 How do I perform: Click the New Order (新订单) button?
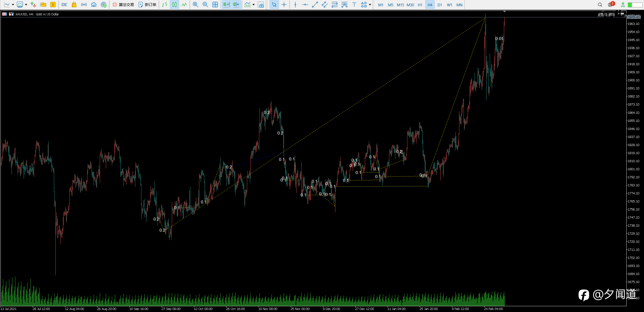[147, 5]
